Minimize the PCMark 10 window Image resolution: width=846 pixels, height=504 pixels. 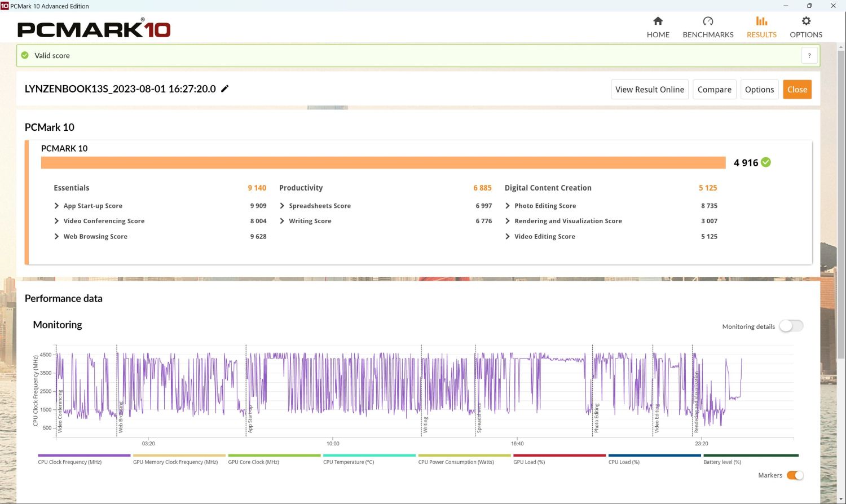786,6
